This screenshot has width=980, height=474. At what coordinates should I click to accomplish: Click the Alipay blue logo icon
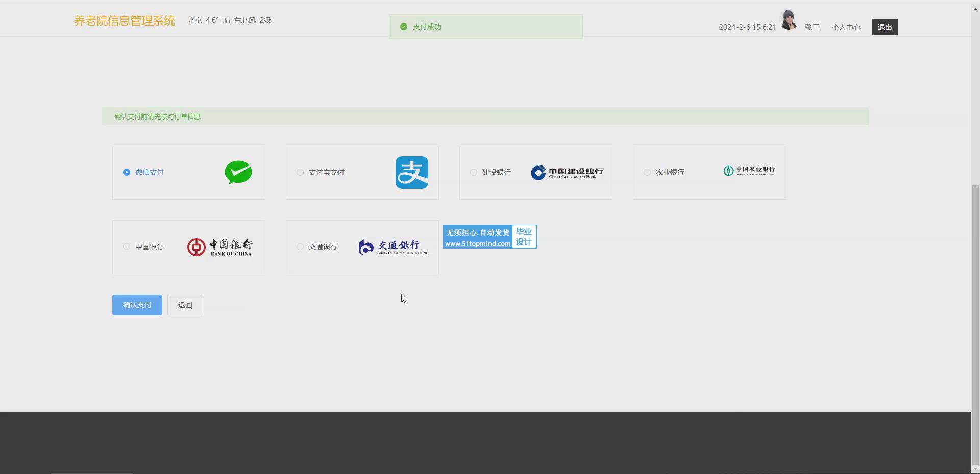[x=411, y=173]
